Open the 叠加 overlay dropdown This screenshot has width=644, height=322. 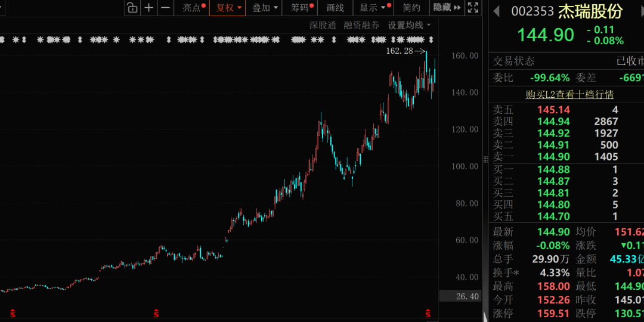264,7
